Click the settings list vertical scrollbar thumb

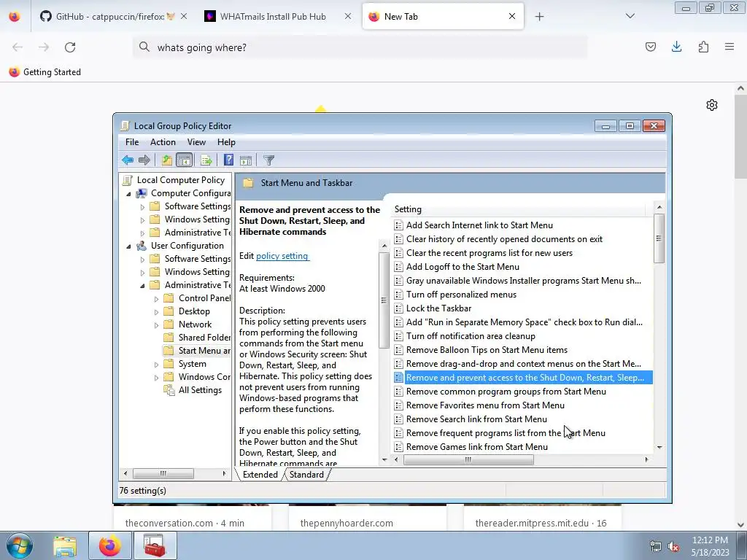(x=659, y=238)
